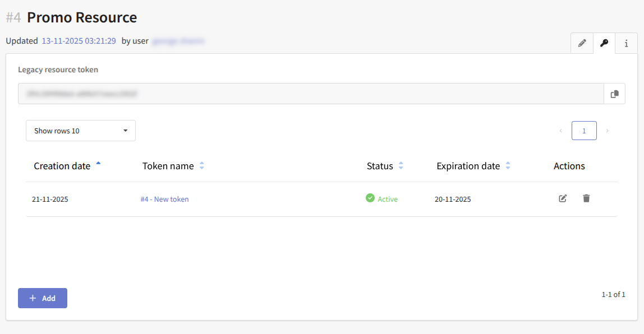
Task: Go to previous page arrow
Action: point(560,131)
